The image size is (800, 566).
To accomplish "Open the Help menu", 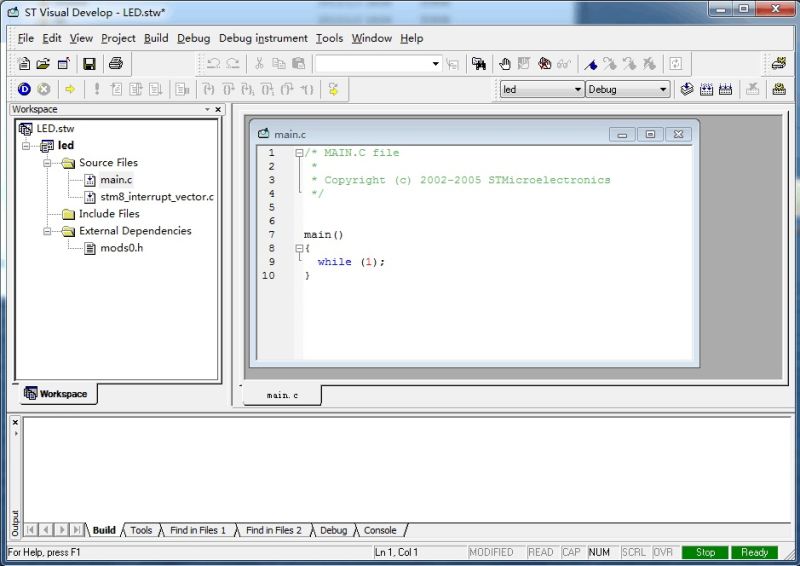I will click(411, 38).
